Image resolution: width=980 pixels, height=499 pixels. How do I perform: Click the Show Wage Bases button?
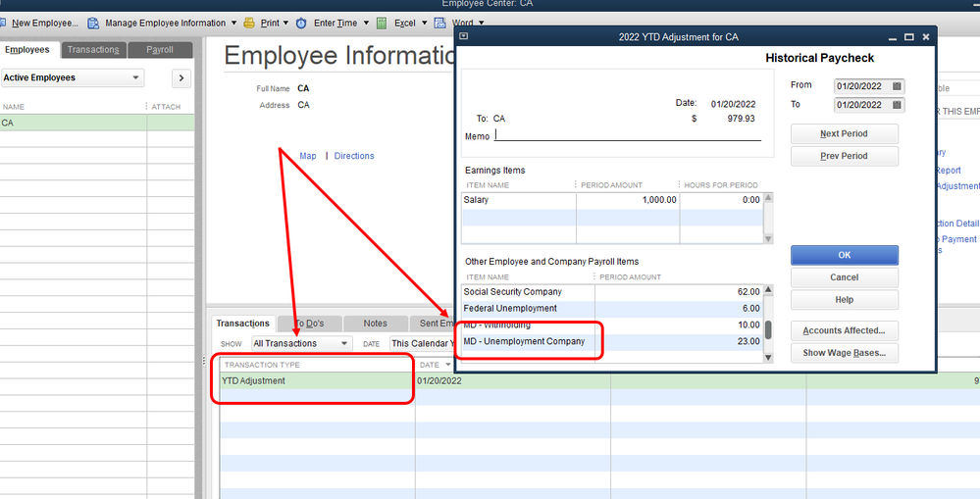point(844,353)
